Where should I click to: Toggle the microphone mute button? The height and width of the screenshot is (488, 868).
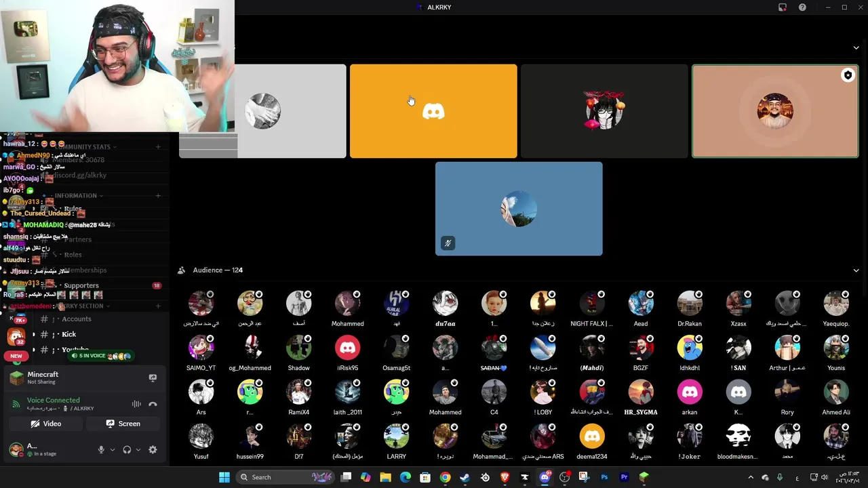click(101, 449)
